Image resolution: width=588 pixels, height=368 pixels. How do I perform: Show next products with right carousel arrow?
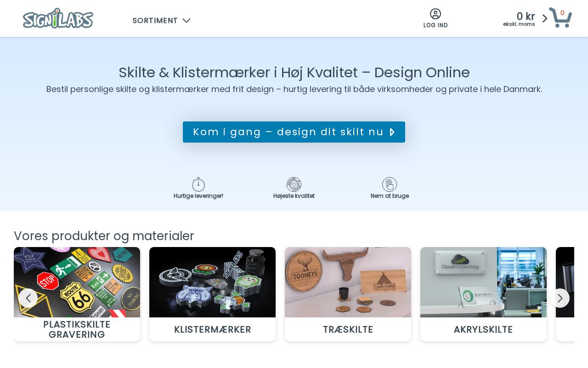click(x=560, y=298)
